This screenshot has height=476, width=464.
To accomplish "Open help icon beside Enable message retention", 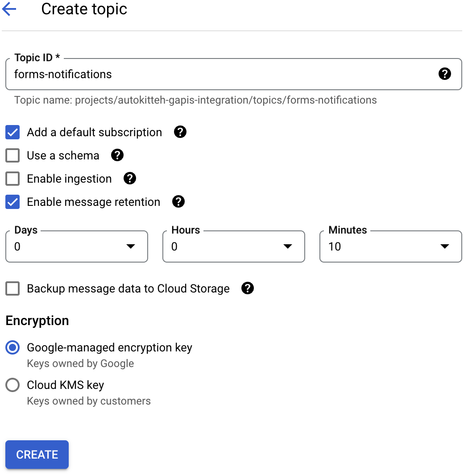I will coord(178,201).
